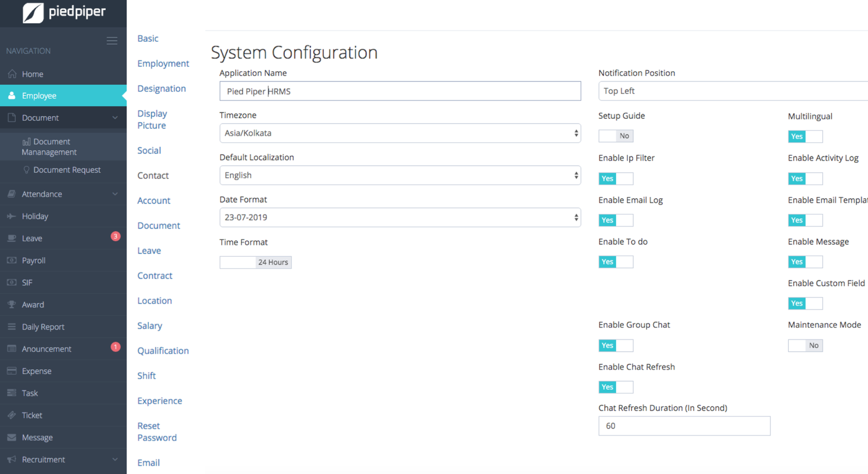This screenshot has width=868, height=474.
Task: Open the Date Format dropdown
Action: 400,217
